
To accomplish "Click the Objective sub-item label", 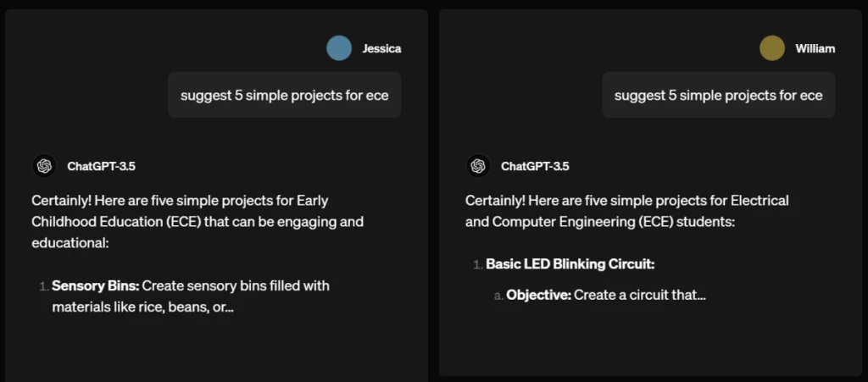I will 538,296.
